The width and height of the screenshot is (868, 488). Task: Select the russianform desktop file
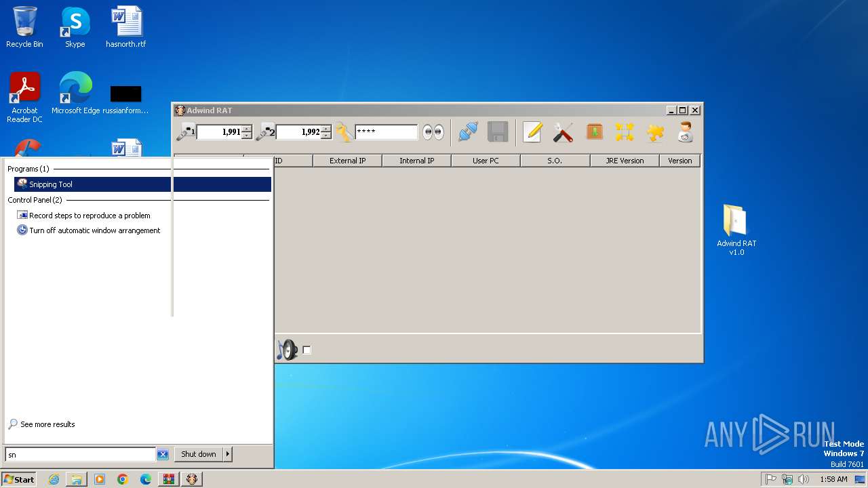point(125,98)
